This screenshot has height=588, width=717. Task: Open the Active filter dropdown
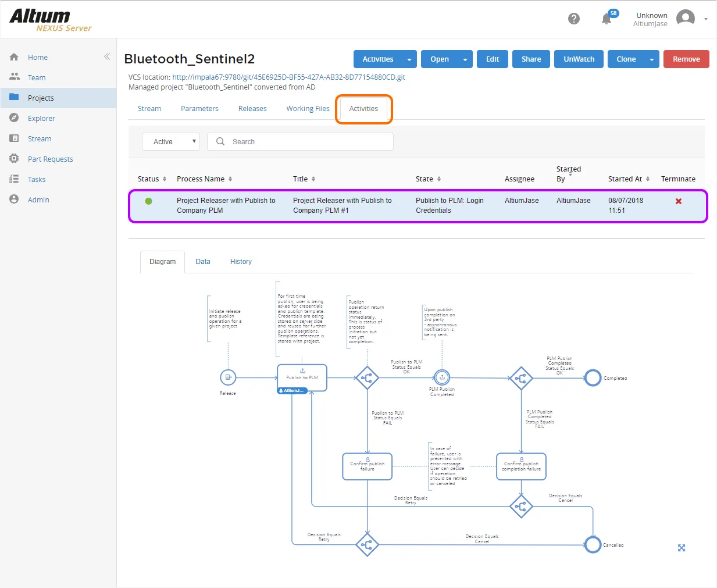tap(171, 141)
